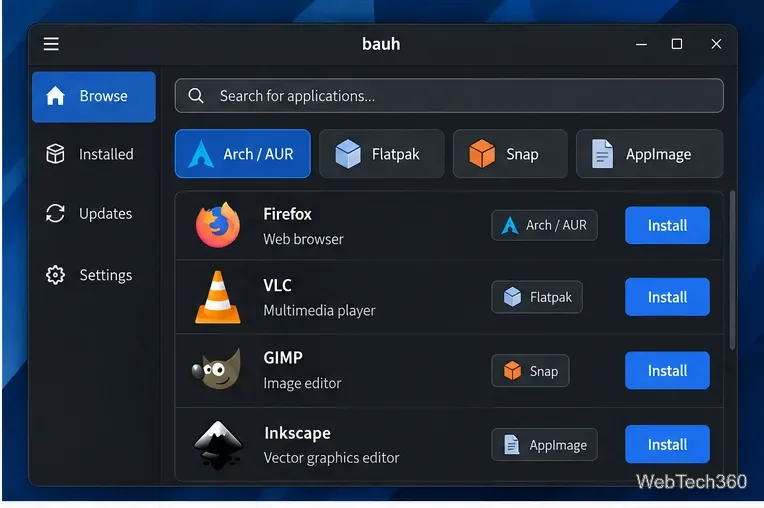Select the AppImage filter tab

[649, 153]
